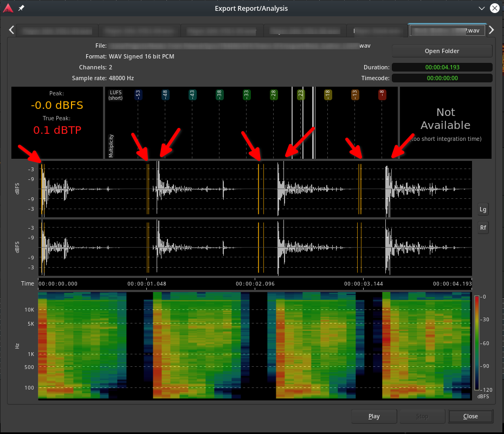Close the dialog with the title bar X
Screen dimensions: 504x434
coord(494,8)
